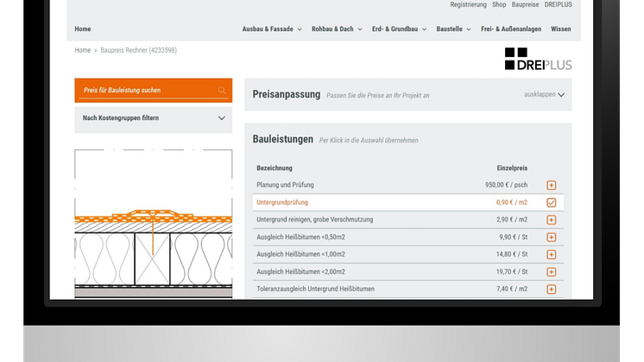
Task: Open the Shop link
Action: [501, 4]
